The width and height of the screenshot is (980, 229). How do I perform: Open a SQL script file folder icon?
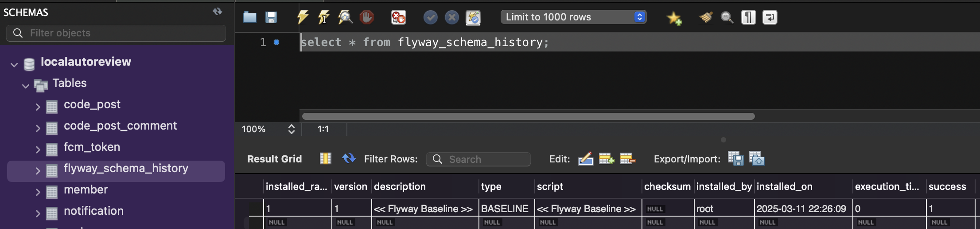pos(250,17)
